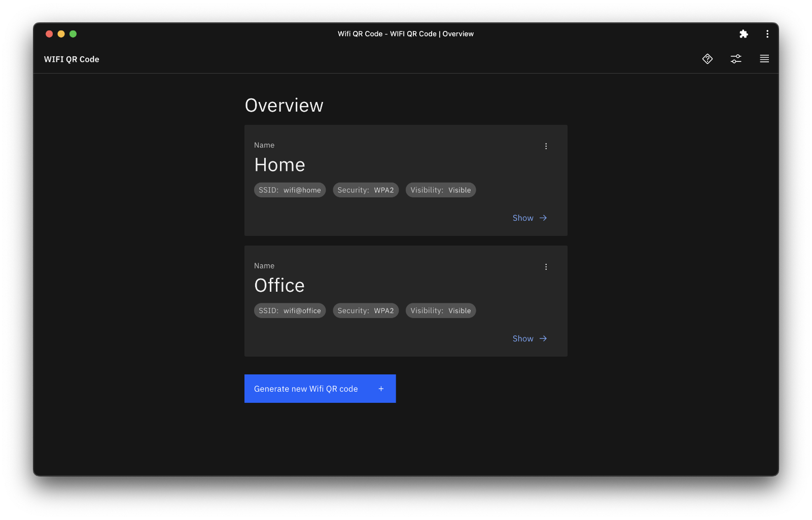Image resolution: width=812 pixels, height=520 pixels.
Task: Open the Home card overflow menu
Action: pos(546,146)
